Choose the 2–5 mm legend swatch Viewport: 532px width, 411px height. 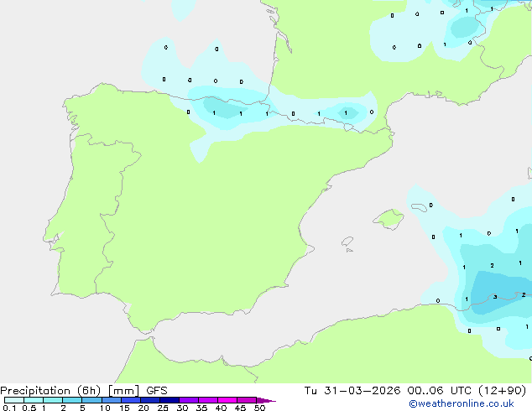coord(72,400)
